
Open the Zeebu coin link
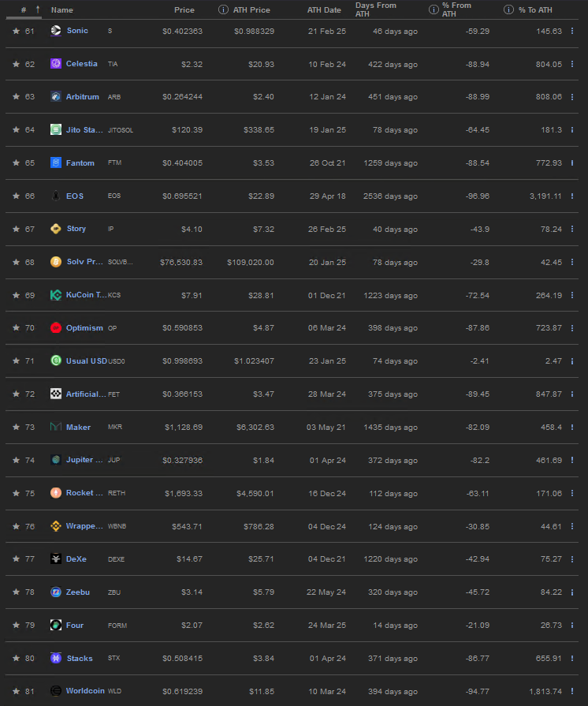click(78, 592)
